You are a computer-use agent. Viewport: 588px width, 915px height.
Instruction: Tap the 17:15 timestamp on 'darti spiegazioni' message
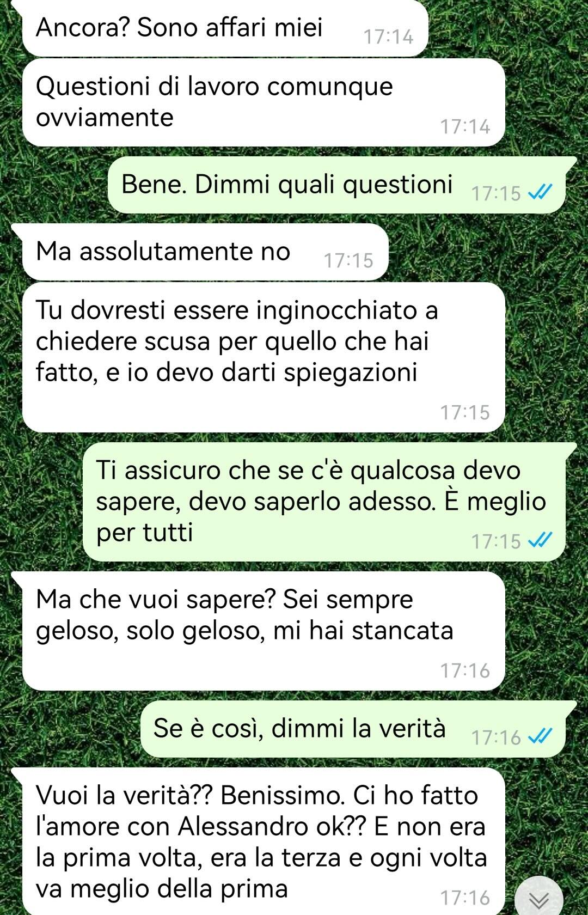click(465, 413)
